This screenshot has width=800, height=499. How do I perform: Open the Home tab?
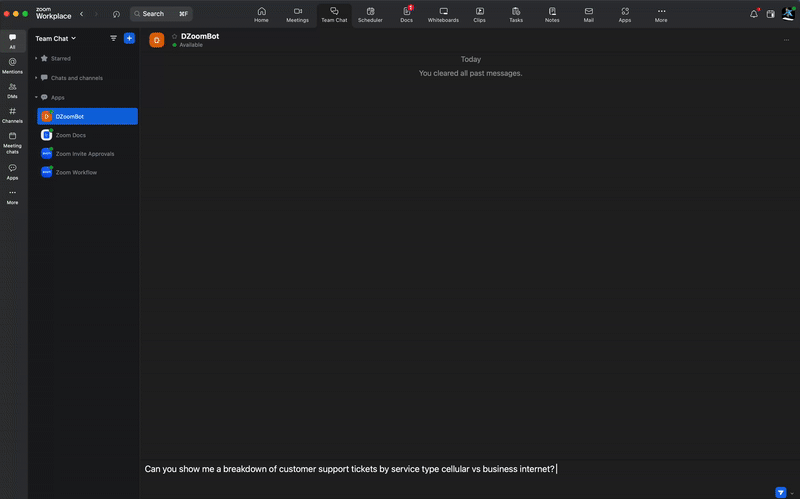coord(261,15)
